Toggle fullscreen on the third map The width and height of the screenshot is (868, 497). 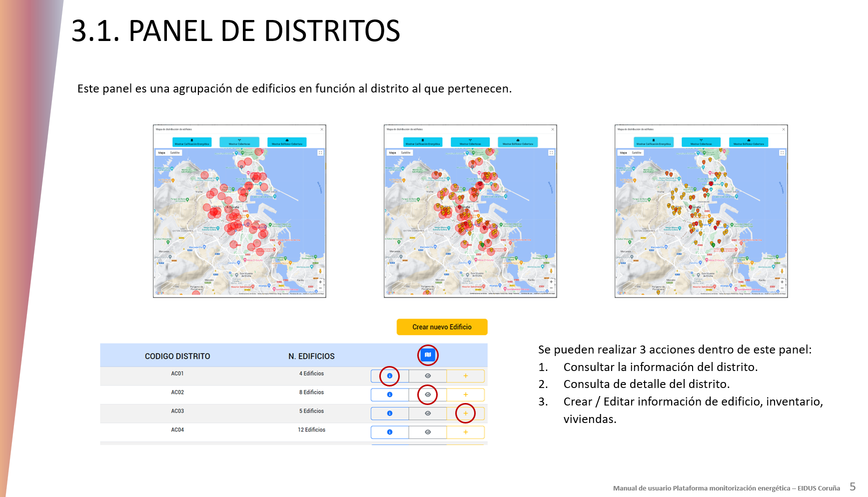pyautogui.click(x=782, y=153)
